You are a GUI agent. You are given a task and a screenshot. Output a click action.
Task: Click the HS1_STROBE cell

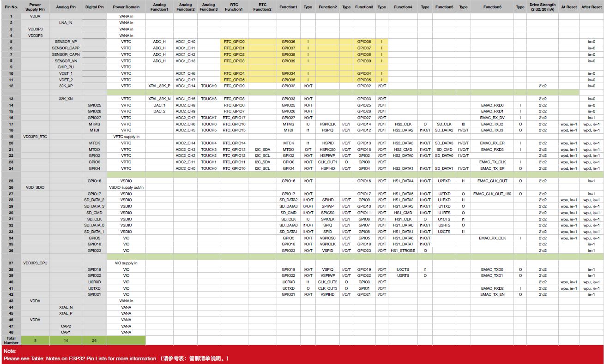pos(403,251)
